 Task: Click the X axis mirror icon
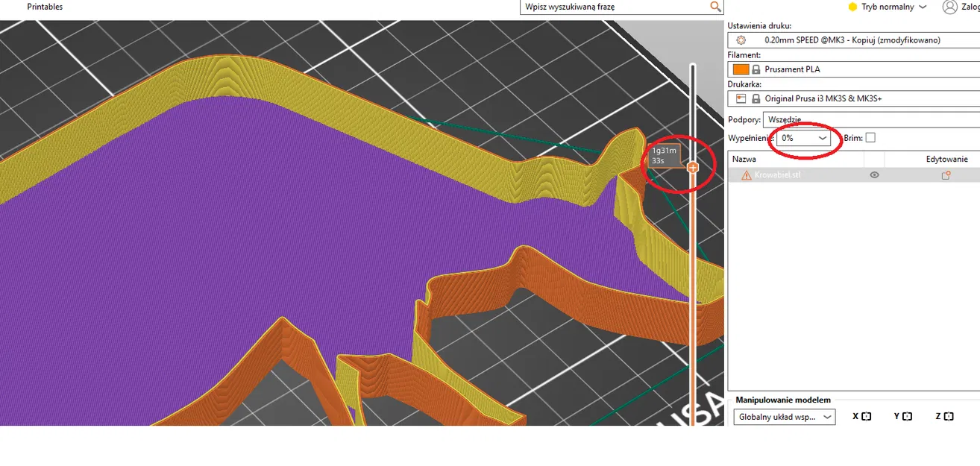point(866,417)
